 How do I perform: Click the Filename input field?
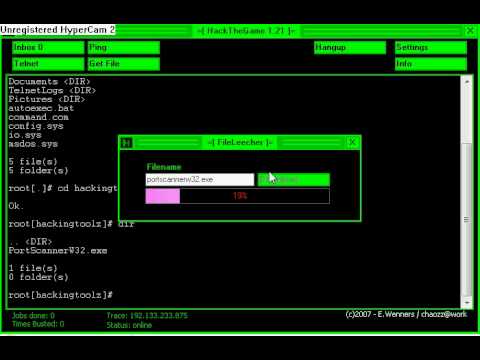tap(200, 180)
